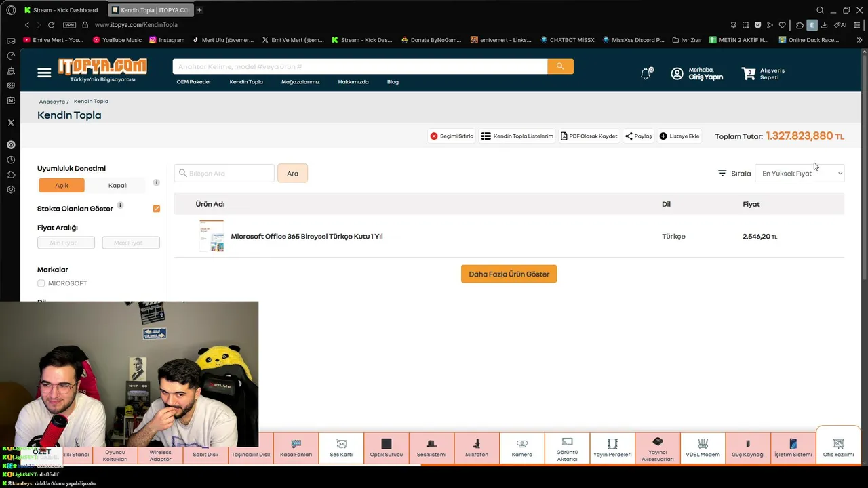
Task: Open the Online Duck Race bookmark
Action: (809, 40)
